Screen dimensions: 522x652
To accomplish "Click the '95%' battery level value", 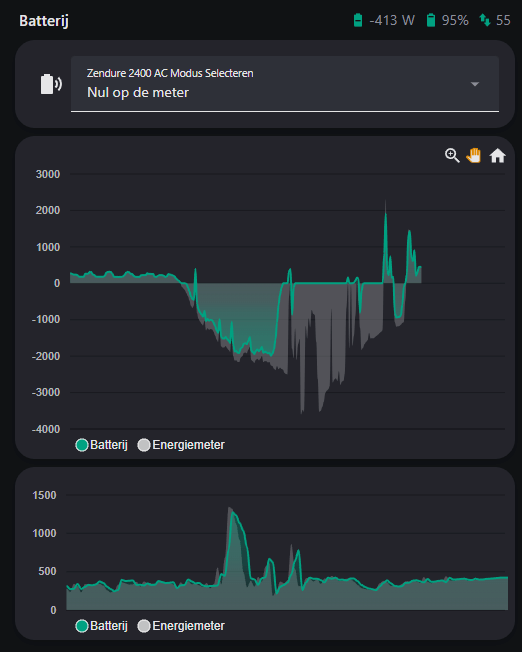I will click(x=455, y=20).
